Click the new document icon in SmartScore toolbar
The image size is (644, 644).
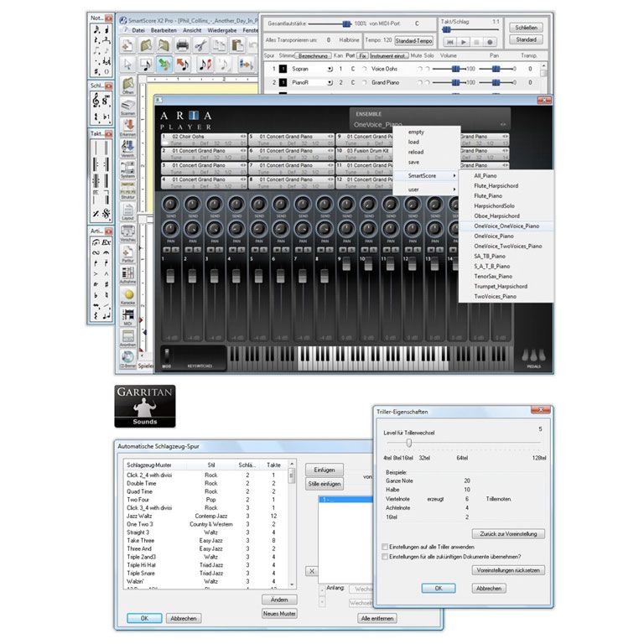click(x=127, y=44)
